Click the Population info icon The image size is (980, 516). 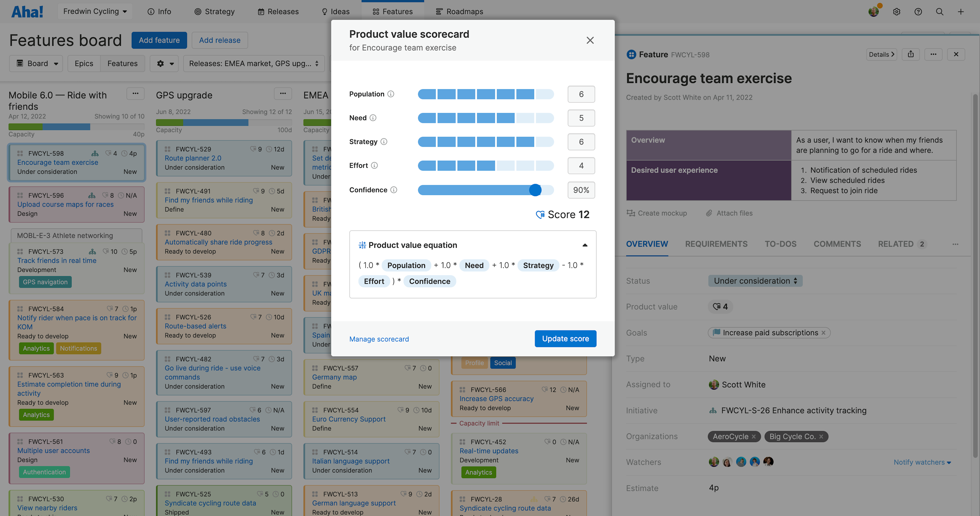pyautogui.click(x=391, y=94)
